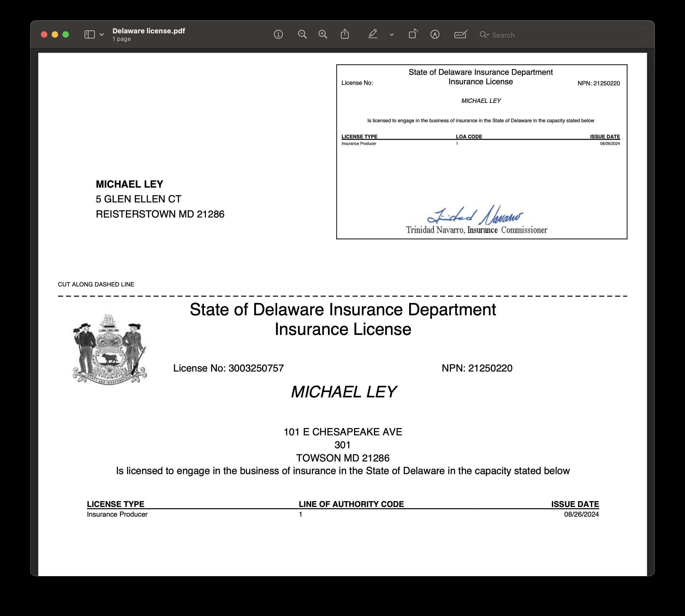Enter full screen with green button
The height and width of the screenshot is (616, 685).
tap(66, 34)
